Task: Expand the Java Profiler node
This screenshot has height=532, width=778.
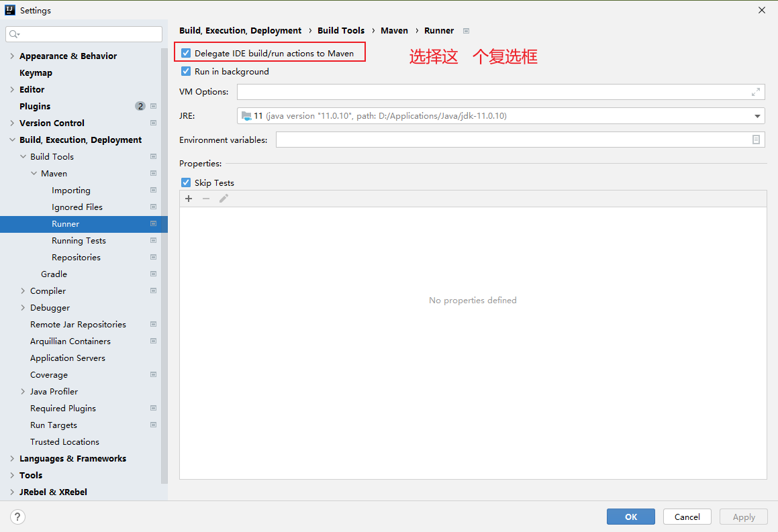Action: tap(23, 392)
